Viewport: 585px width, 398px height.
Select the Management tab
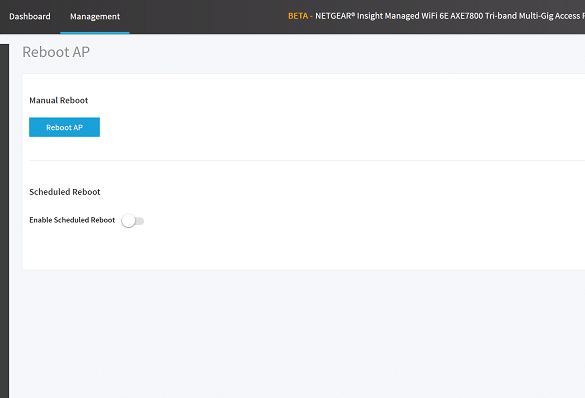(95, 16)
